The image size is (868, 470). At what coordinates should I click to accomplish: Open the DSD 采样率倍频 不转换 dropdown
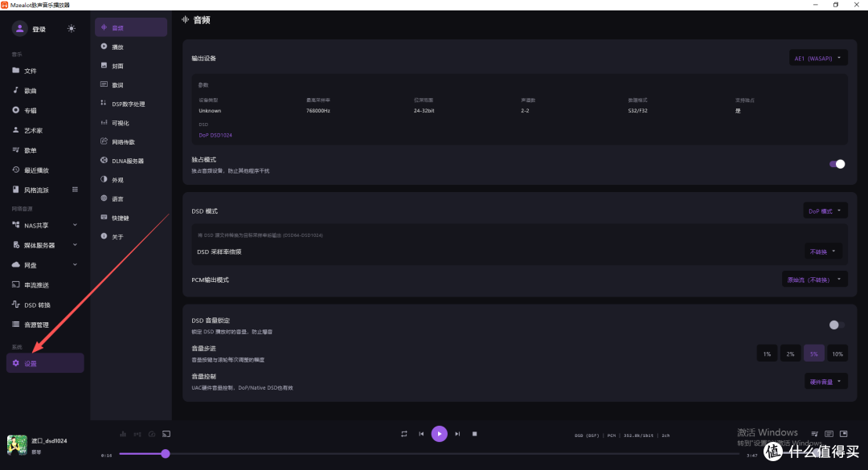823,251
